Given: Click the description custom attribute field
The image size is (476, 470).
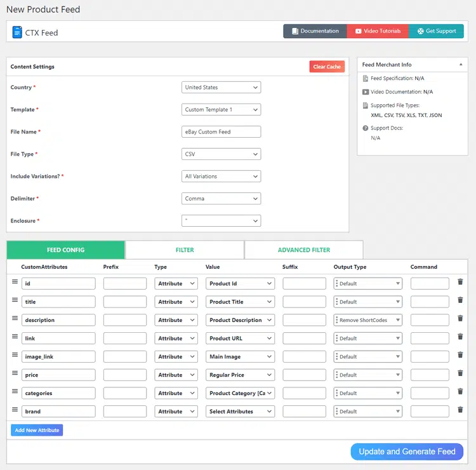Looking at the screenshot, I should click(x=58, y=320).
